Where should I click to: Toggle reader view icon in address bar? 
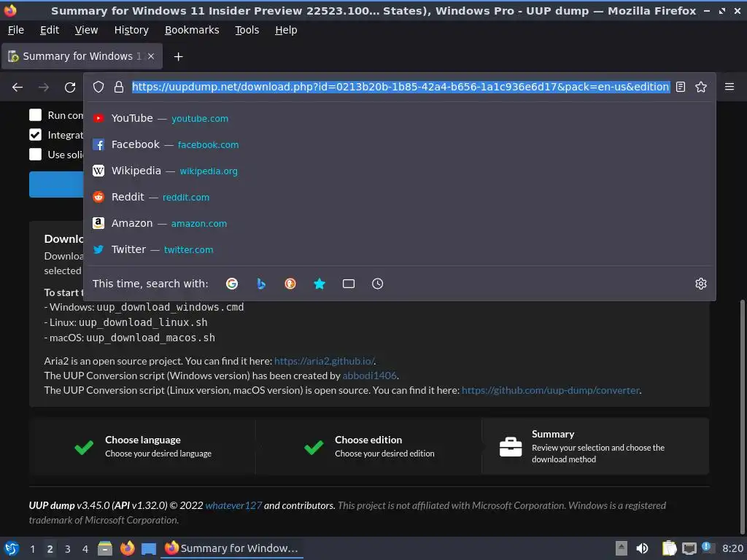tap(681, 87)
